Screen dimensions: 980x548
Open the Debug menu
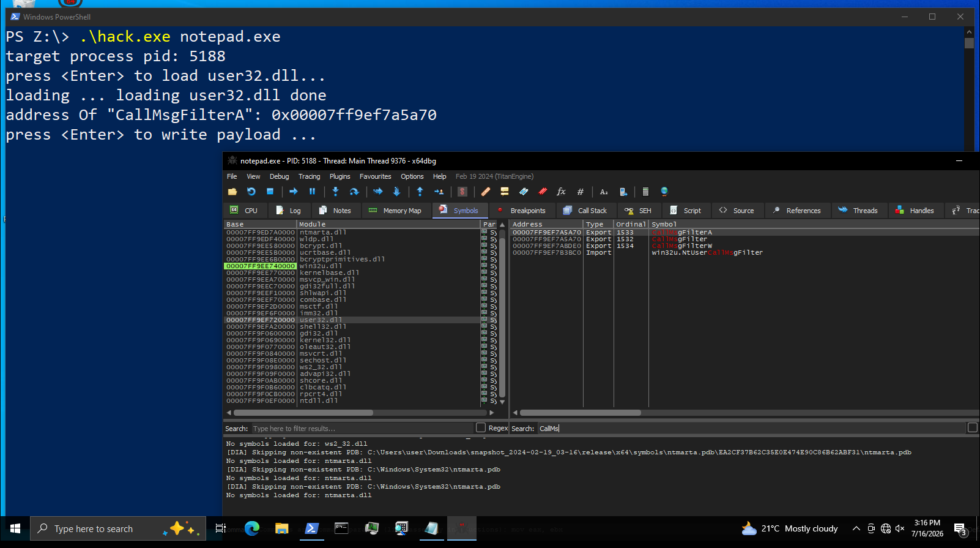coord(279,176)
